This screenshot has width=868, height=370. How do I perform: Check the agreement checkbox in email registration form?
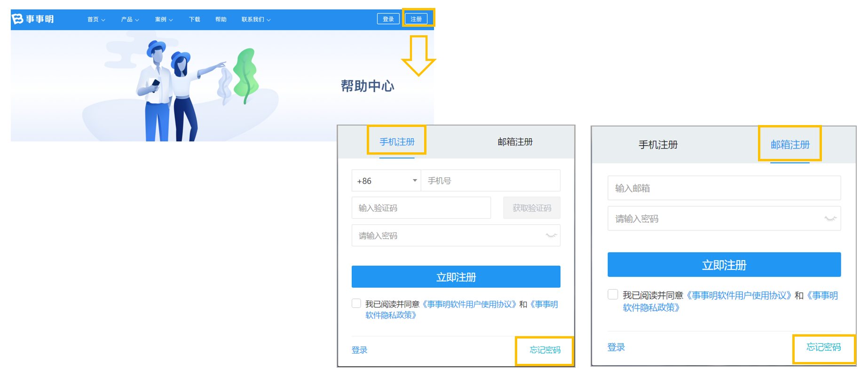[613, 294]
